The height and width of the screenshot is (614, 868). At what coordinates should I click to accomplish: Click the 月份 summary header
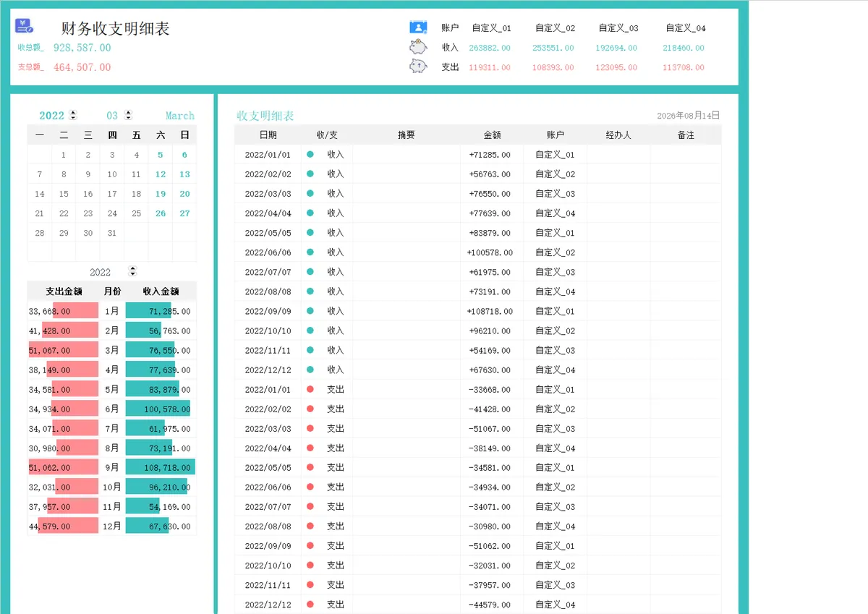coord(112,291)
